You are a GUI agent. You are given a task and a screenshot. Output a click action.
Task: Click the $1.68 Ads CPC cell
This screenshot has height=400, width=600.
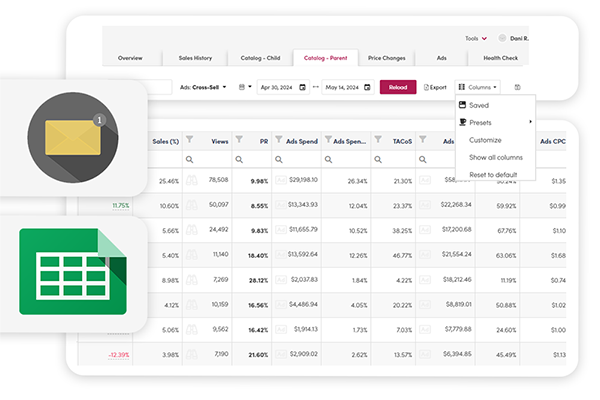(x=558, y=255)
